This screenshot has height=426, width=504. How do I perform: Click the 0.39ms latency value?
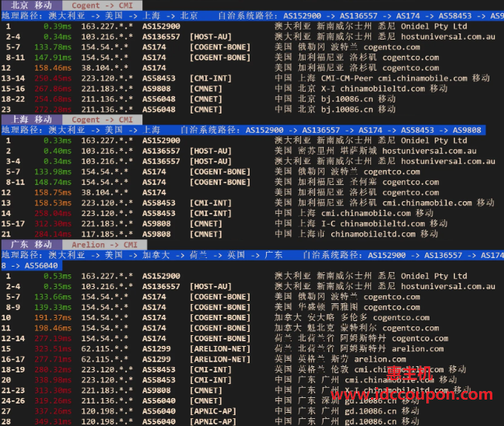pyautogui.click(x=58, y=26)
